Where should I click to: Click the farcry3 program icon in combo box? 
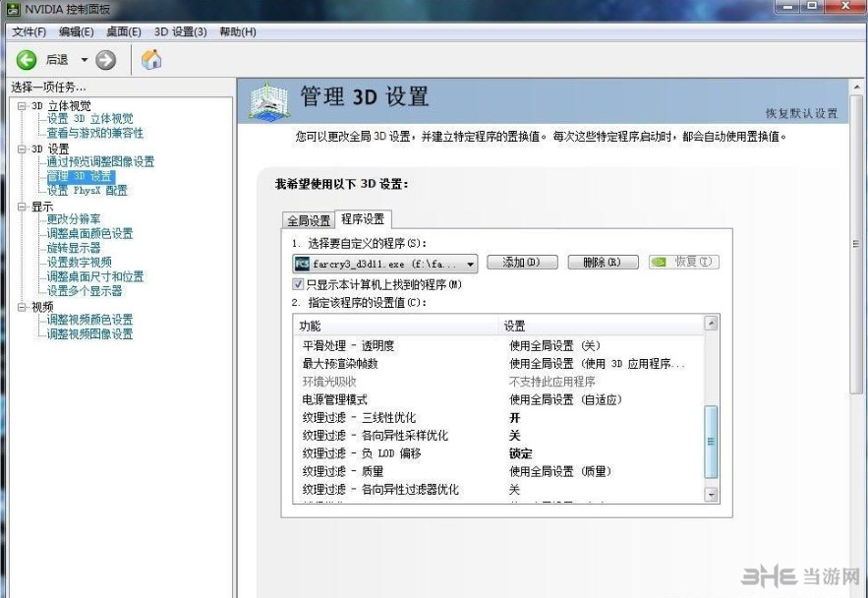click(x=302, y=264)
